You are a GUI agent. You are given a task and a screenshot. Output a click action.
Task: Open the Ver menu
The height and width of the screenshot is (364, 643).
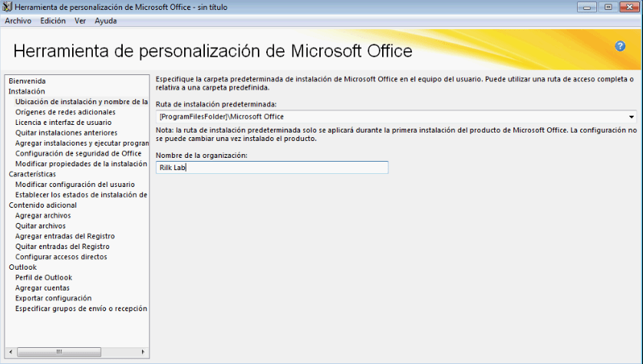click(80, 21)
